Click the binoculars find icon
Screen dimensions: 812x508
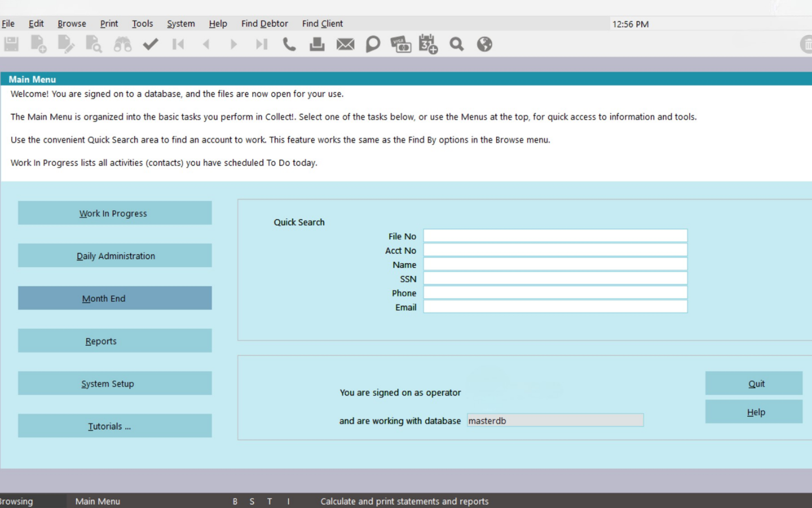122,44
